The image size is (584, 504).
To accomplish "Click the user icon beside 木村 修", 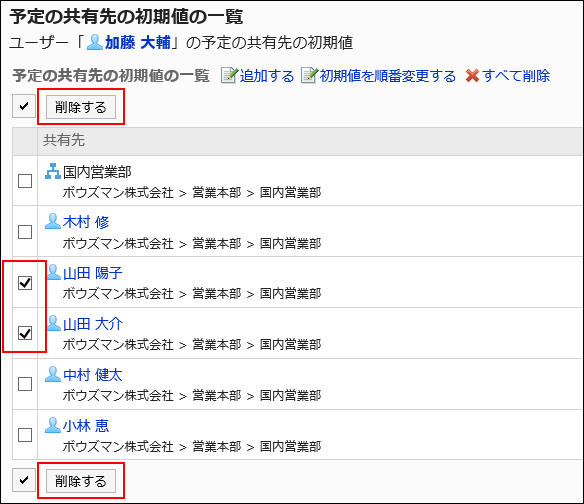I will (x=53, y=221).
